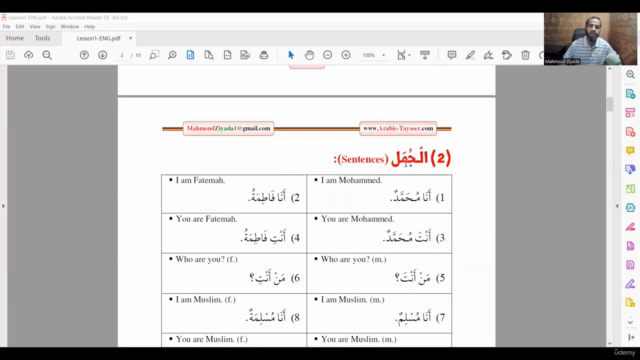Click the page number field showing 2

pos(122,55)
